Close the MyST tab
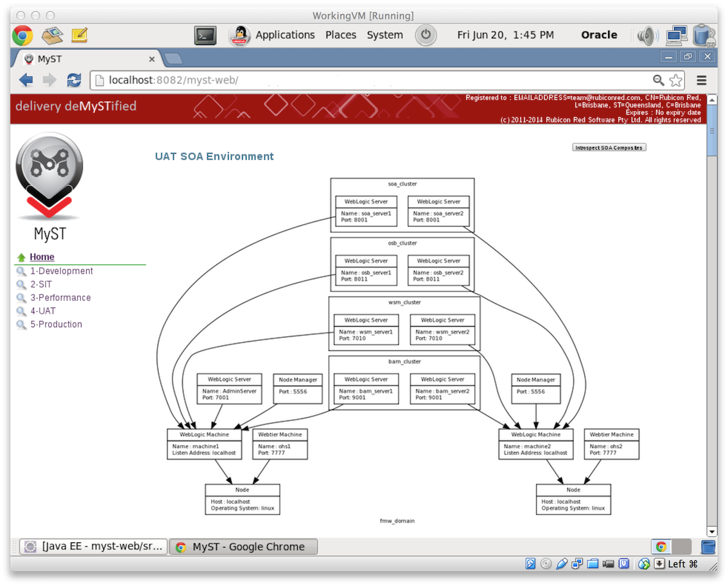The height and width of the screenshot is (586, 728). pyautogui.click(x=152, y=60)
